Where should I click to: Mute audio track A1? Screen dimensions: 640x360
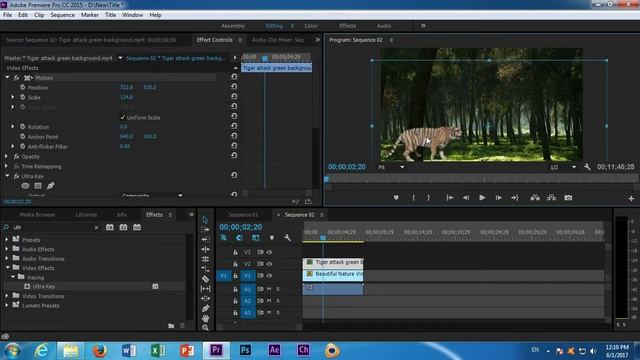[269, 289]
